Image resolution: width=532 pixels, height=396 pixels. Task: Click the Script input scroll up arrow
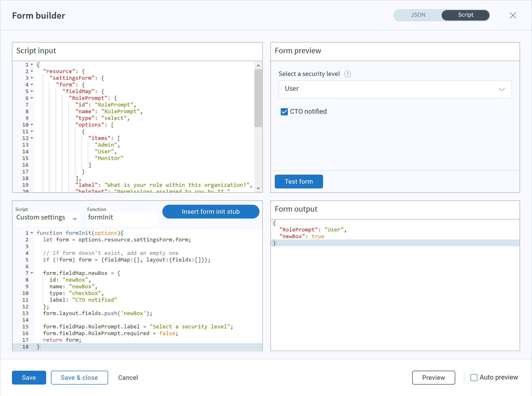pos(258,65)
